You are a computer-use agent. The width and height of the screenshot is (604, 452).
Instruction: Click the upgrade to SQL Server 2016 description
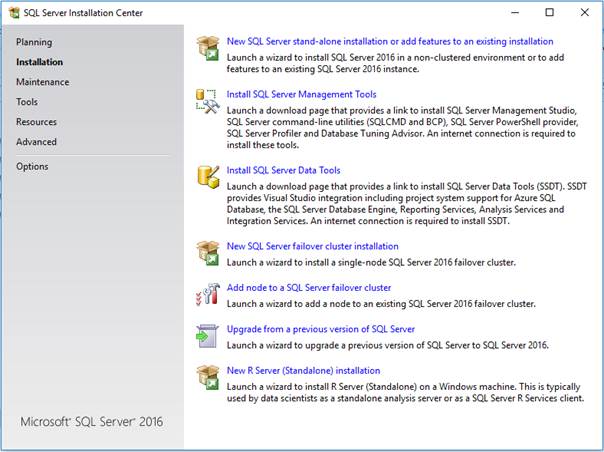[388, 345]
